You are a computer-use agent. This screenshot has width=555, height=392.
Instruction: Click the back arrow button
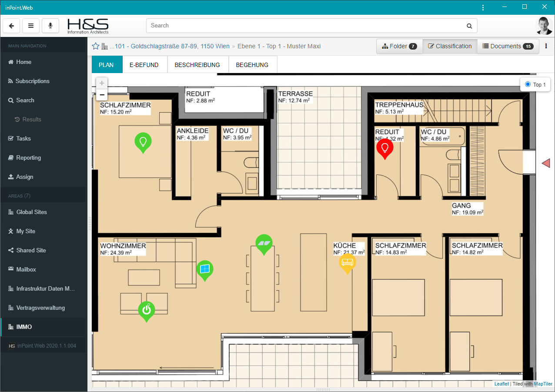point(11,26)
